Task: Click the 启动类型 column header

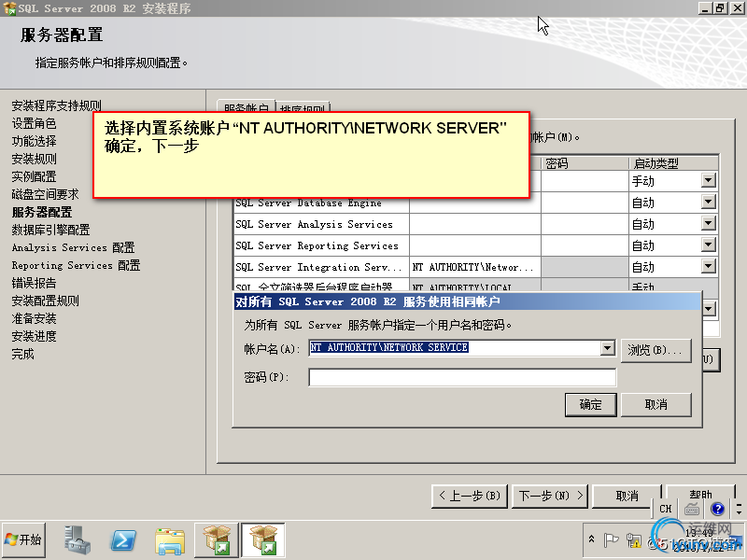Action: click(x=673, y=163)
